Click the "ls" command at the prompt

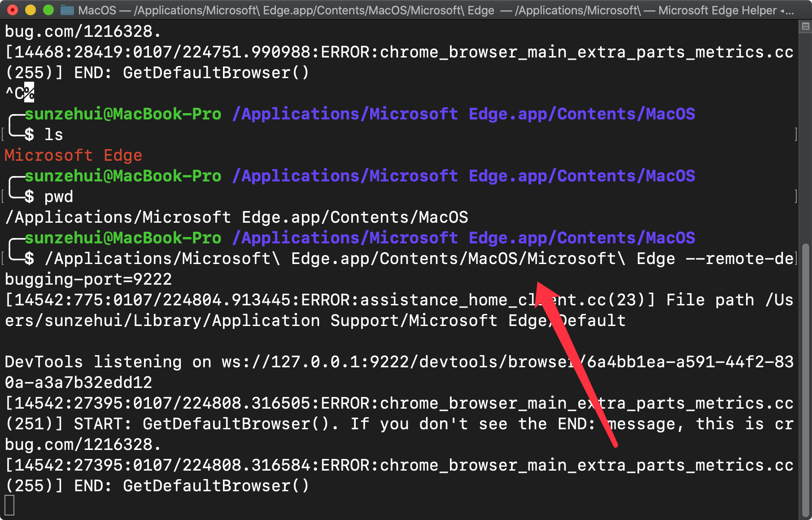pyautogui.click(x=53, y=135)
